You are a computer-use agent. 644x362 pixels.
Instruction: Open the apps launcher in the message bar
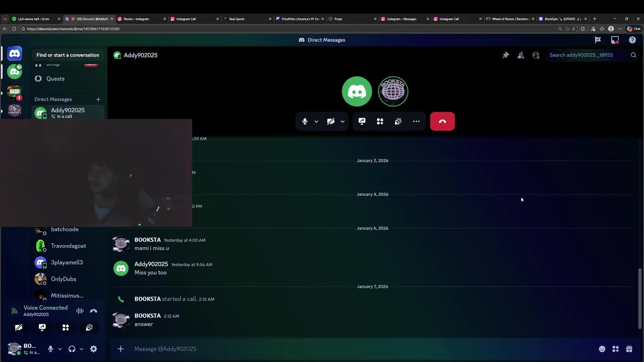click(x=615, y=349)
